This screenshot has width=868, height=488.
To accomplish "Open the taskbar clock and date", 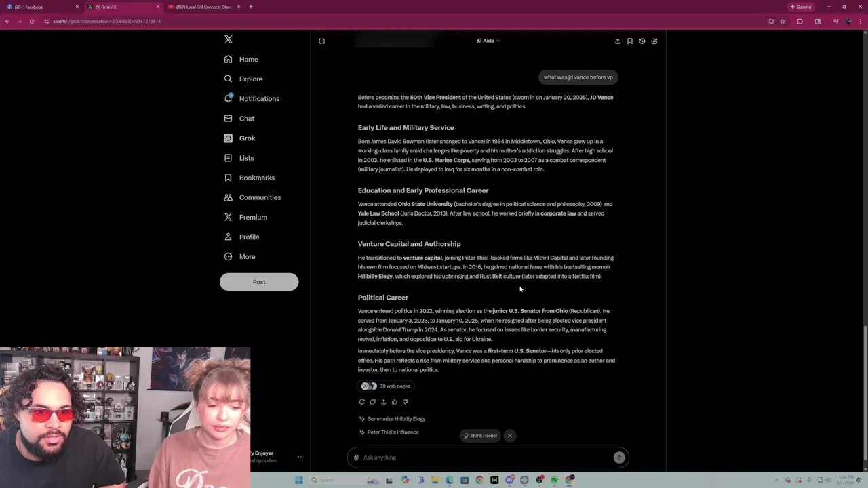I will [846, 480].
